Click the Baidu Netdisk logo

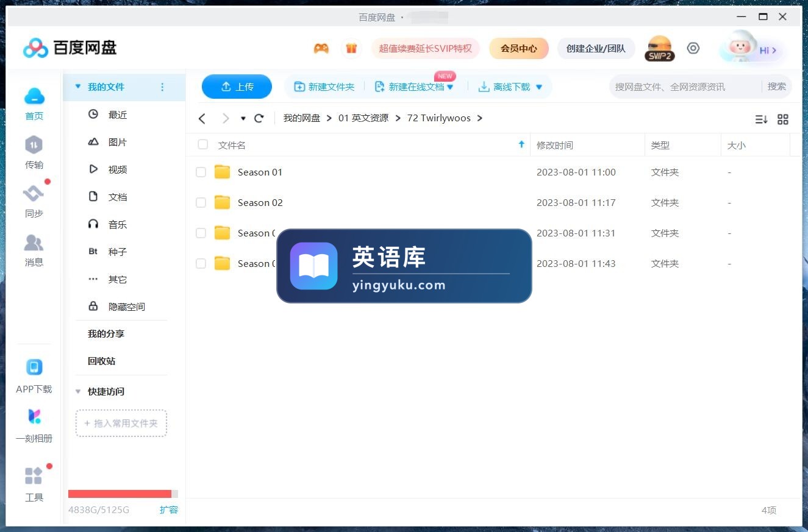pyautogui.click(x=70, y=48)
